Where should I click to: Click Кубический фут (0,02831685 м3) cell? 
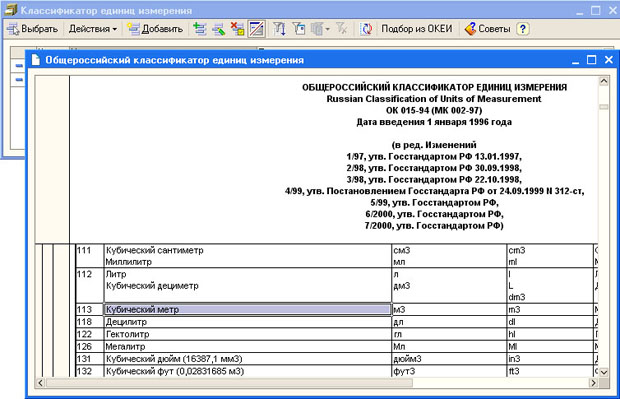pos(248,371)
